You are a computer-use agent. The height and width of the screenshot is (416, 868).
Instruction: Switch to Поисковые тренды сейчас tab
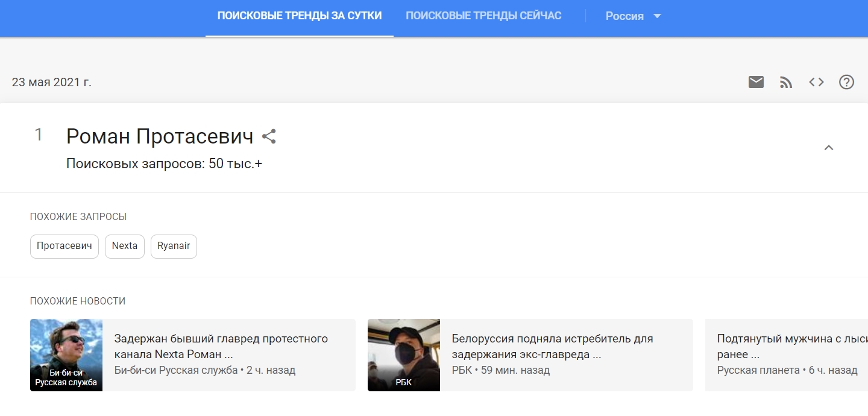483,16
